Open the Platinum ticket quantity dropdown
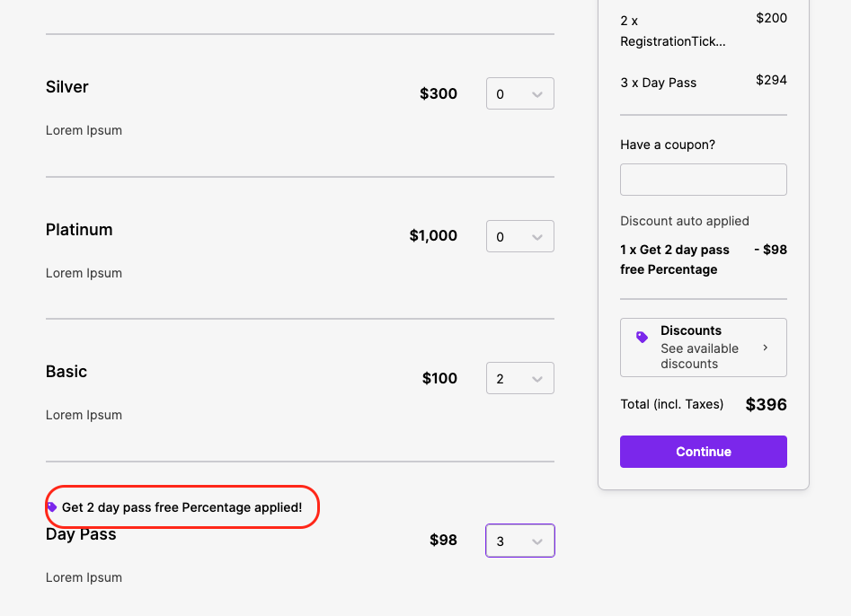The height and width of the screenshot is (616, 851). click(519, 237)
